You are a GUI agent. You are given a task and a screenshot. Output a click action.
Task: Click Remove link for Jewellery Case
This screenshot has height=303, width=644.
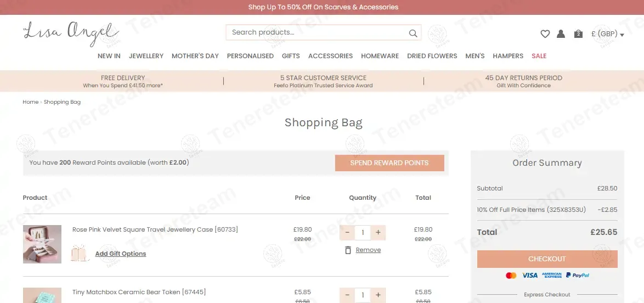[368, 250]
